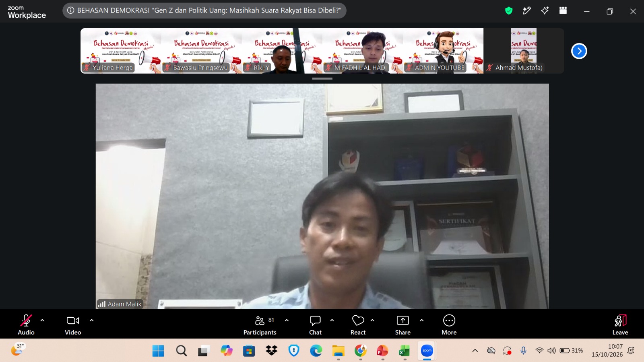Open PowerPoint from taskbar
Screen dimensions: 644x362
pyautogui.click(x=382, y=351)
